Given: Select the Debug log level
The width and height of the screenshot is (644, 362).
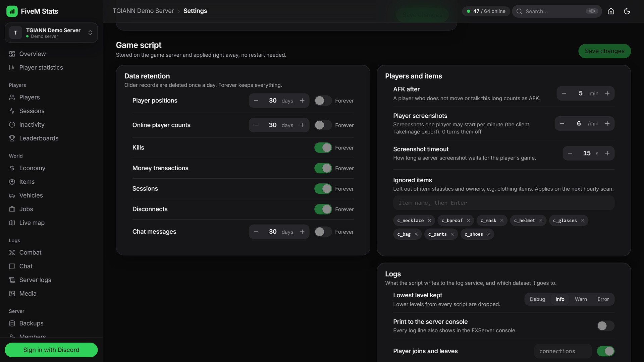Looking at the screenshot, I should pyautogui.click(x=537, y=299).
